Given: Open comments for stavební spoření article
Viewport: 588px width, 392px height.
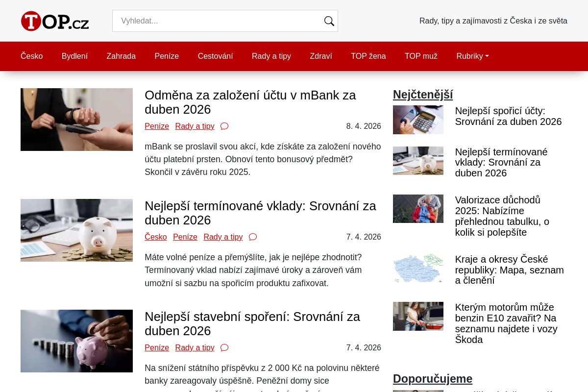Looking at the screenshot, I should click(224, 347).
